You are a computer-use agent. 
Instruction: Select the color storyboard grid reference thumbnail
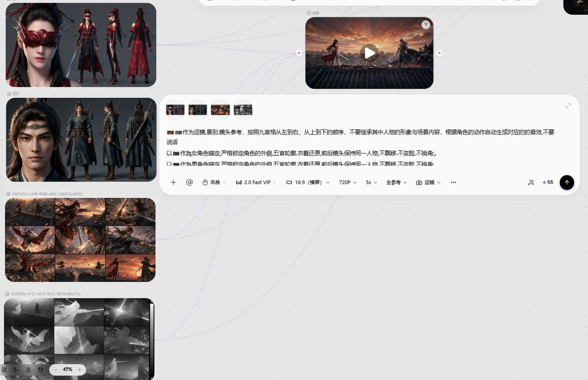click(220, 110)
